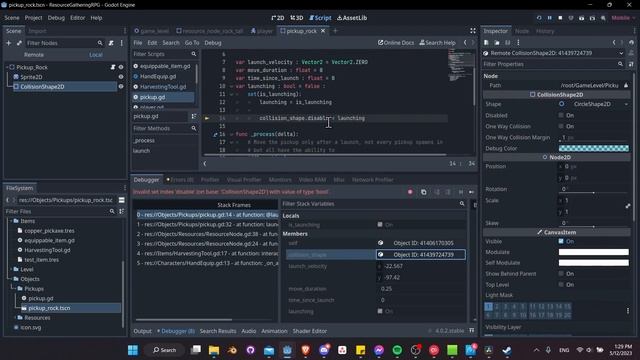This screenshot has width=640, height=360.
Task: Expand the Level folder in FileSystem
Action: click(11, 269)
